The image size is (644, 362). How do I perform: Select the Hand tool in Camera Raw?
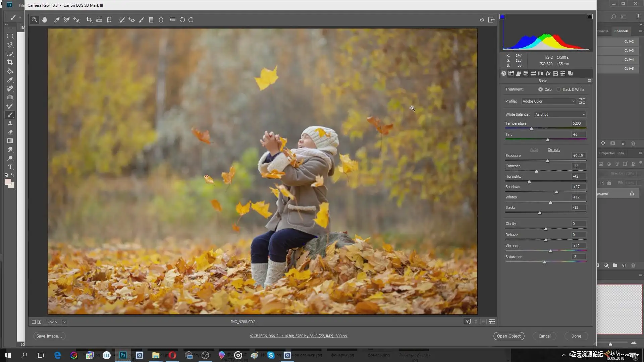click(x=44, y=20)
